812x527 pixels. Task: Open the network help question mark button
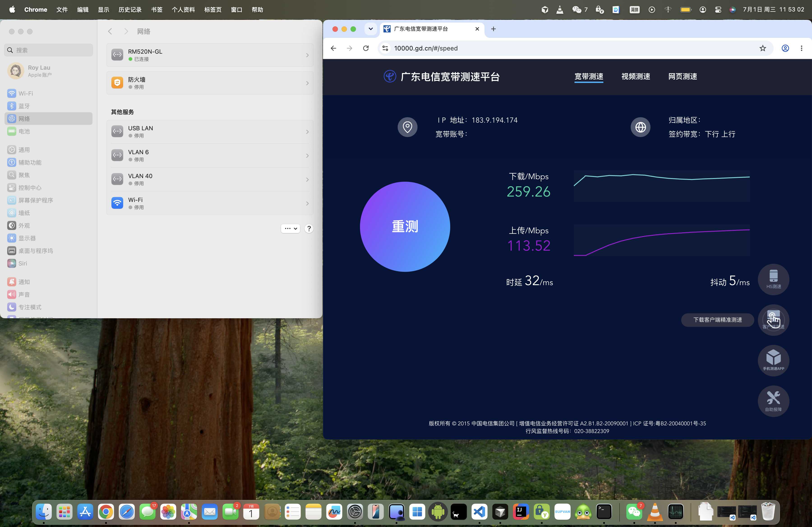coord(309,229)
